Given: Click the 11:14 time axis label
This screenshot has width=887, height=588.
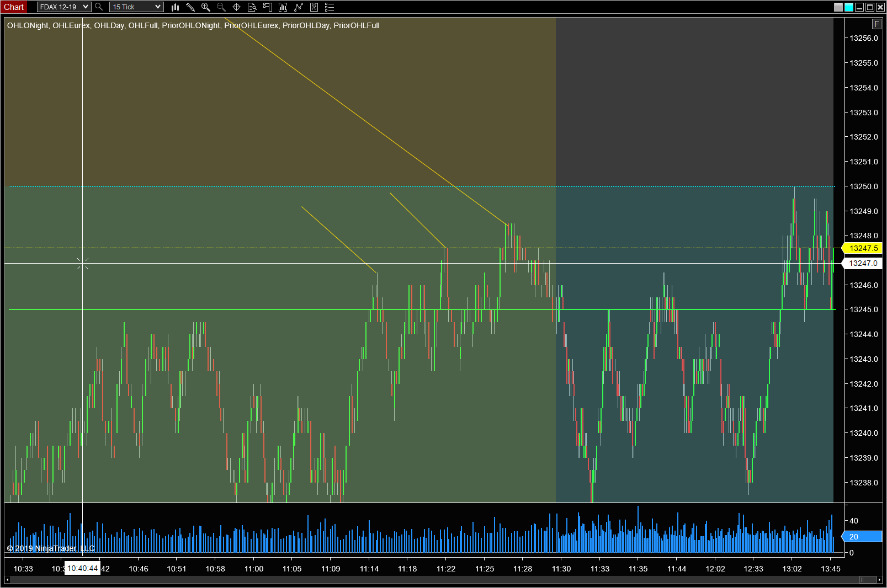Looking at the screenshot, I should (369, 569).
